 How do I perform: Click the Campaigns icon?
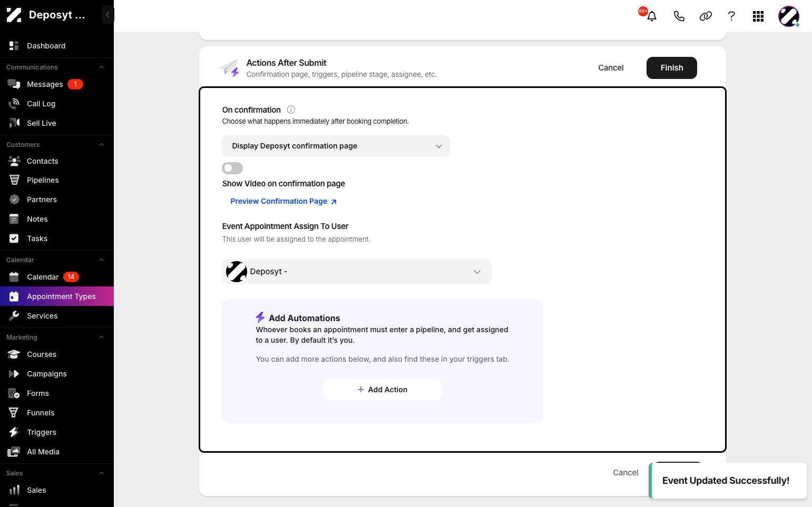point(14,374)
